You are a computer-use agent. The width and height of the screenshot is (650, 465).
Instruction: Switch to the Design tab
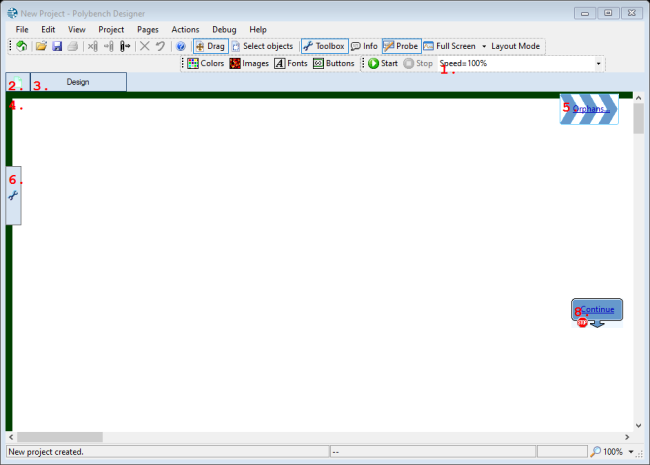(x=78, y=82)
